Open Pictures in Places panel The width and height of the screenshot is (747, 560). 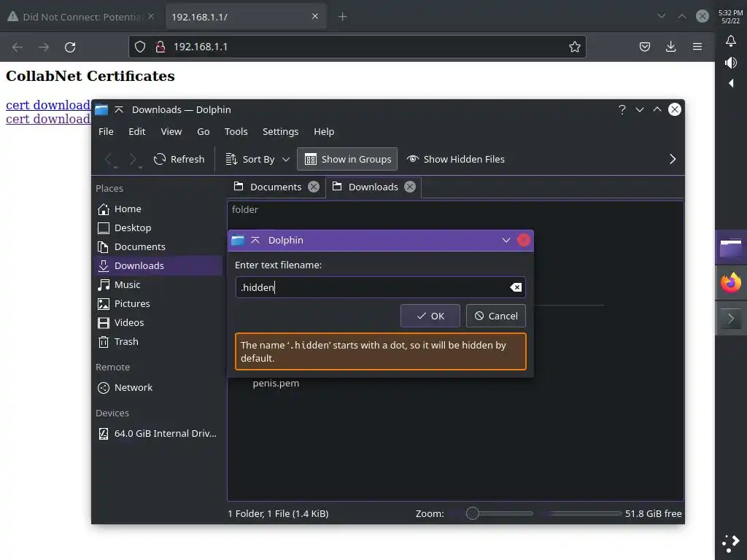pyautogui.click(x=158, y=304)
